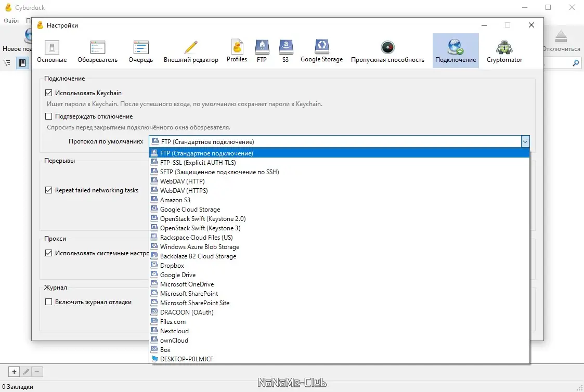Choose Microsoft SharePoint Site protocol
The image size is (584, 392).
339,303
